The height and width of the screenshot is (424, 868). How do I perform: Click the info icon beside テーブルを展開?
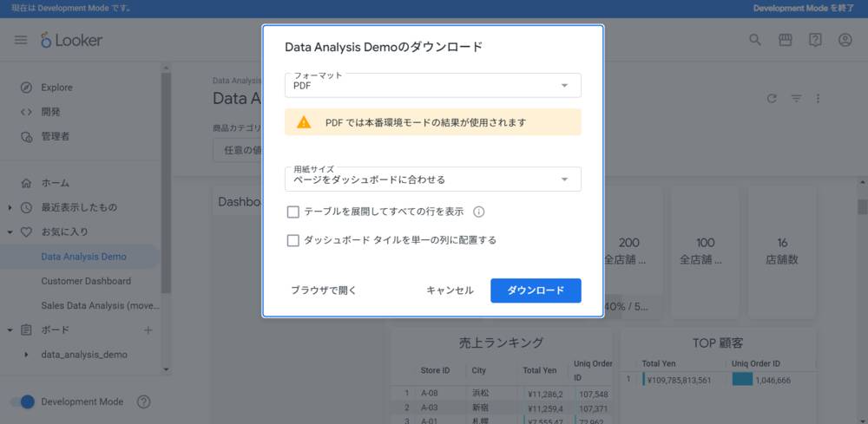click(479, 212)
